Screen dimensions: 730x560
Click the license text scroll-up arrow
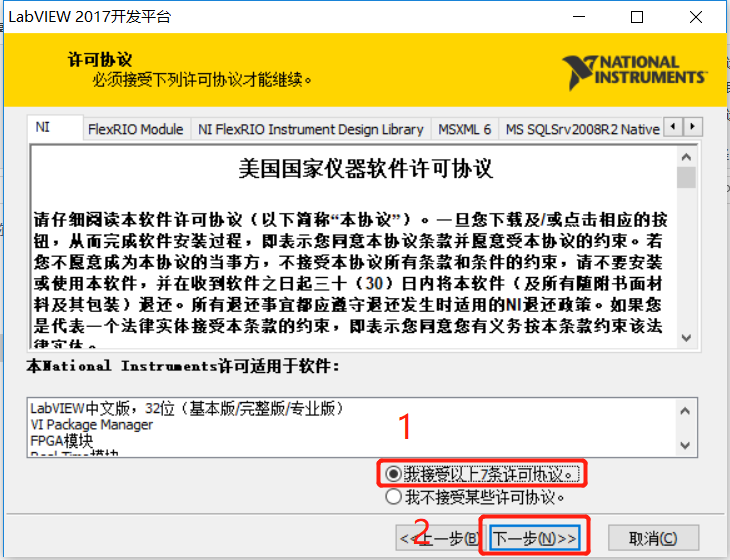coord(686,157)
